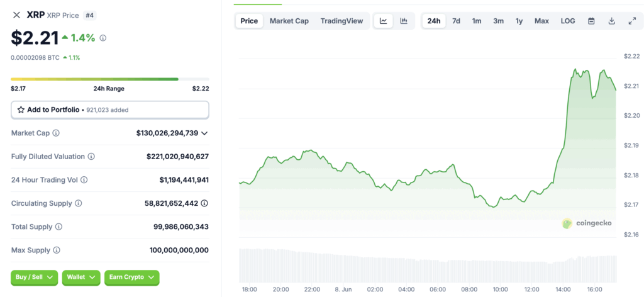Select the Max time range
Image resolution: width=644 pixels, height=297 pixels.
pos(541,21)
